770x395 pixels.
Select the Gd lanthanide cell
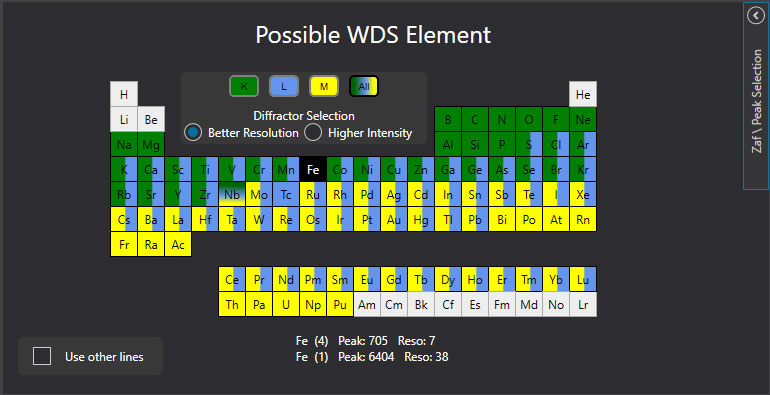(394, 280)
